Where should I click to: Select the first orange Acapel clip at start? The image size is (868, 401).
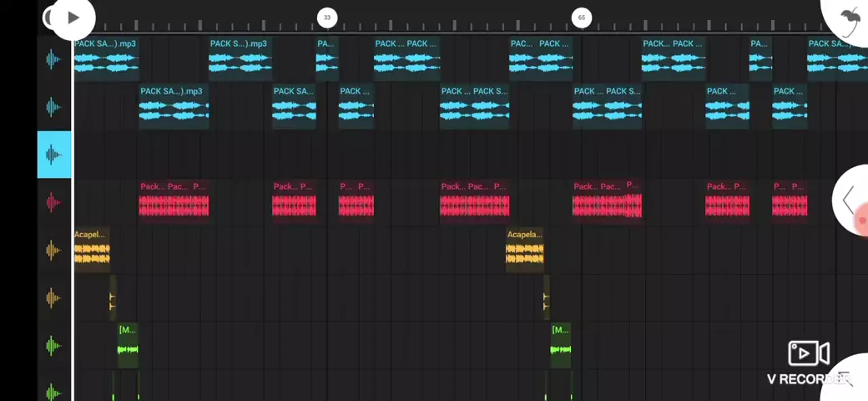(x=92, y=249)
